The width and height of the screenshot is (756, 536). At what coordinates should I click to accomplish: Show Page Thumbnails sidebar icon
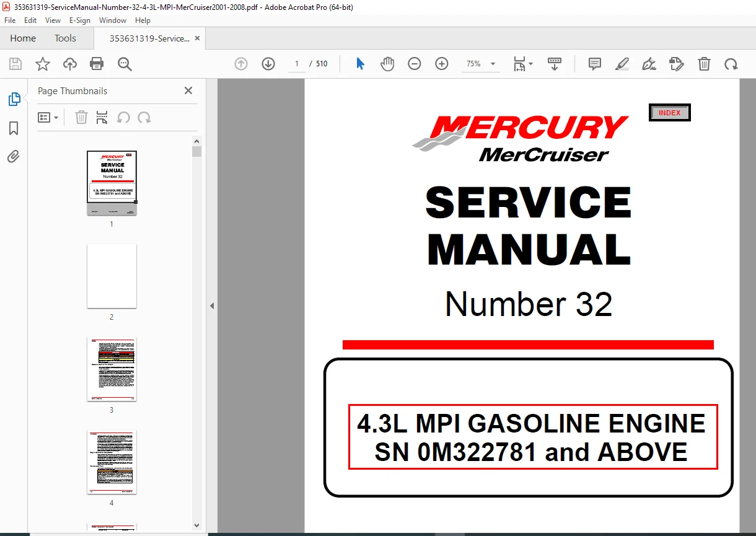pos(14,99)
